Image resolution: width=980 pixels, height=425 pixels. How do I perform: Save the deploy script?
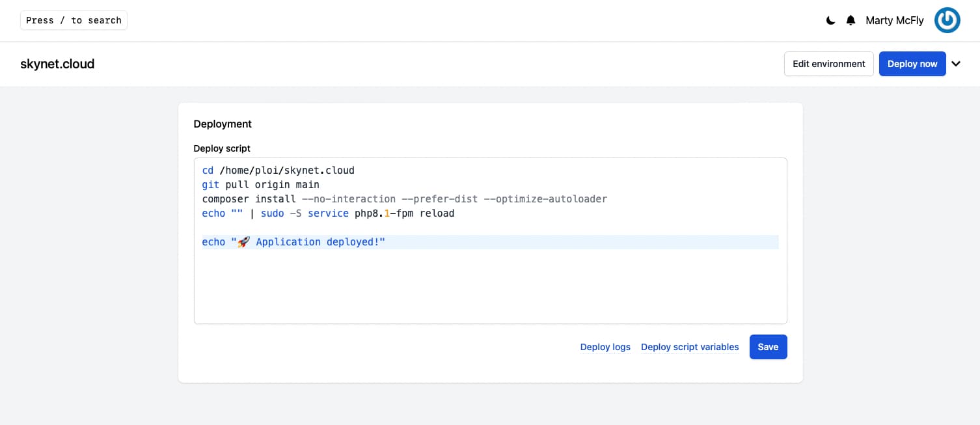point(768,347)
